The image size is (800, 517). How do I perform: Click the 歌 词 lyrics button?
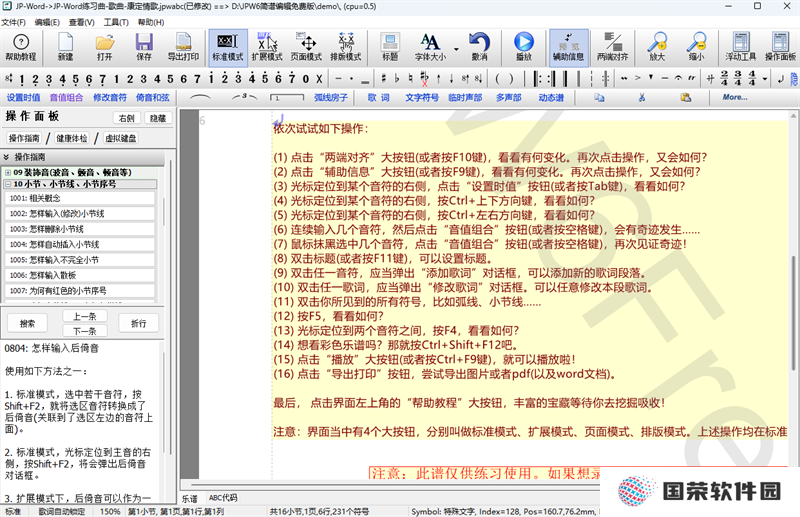(x=379, y=97)
